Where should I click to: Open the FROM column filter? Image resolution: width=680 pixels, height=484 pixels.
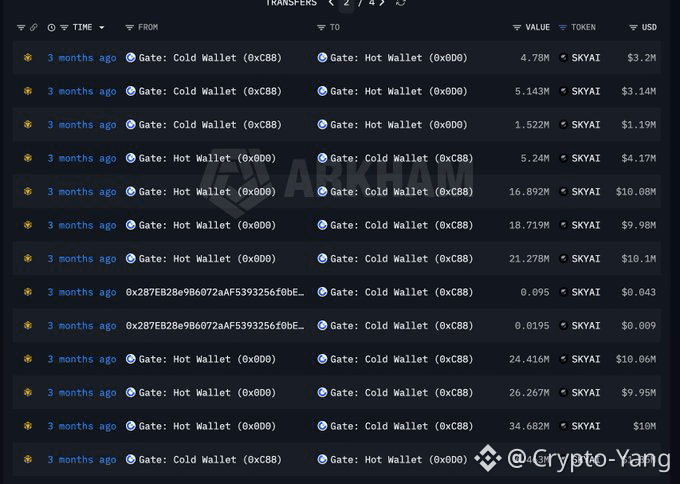coord(129,27)
